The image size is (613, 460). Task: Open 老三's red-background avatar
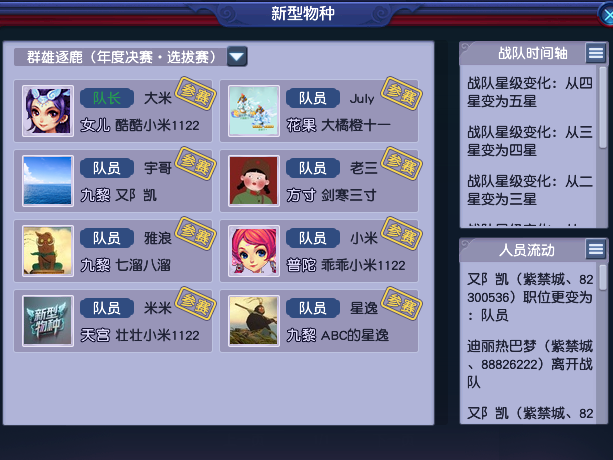point(254,181)
